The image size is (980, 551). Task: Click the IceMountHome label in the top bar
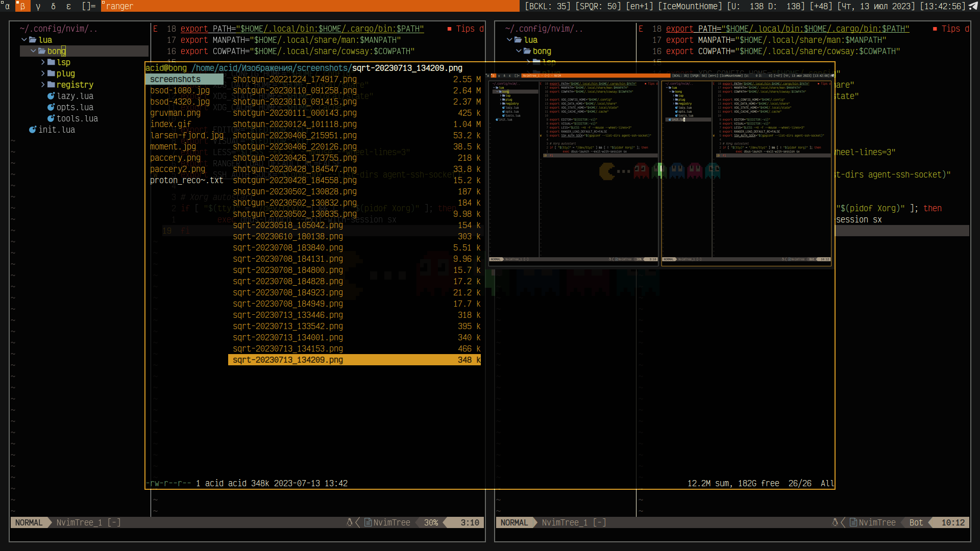[x=691, y=6]
